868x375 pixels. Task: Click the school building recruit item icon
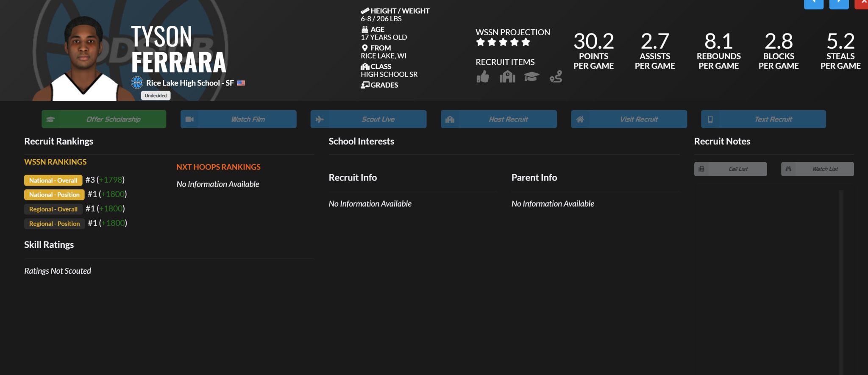(x=507, y=77)
